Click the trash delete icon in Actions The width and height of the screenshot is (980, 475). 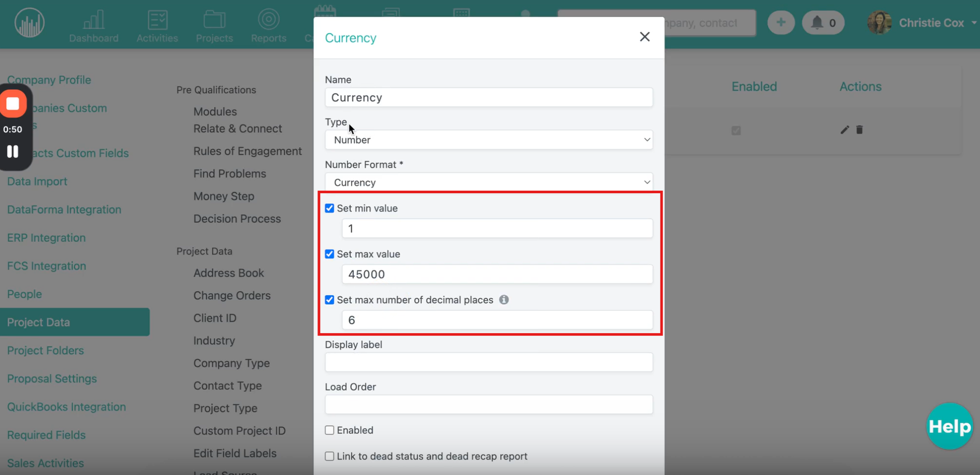[x=859, y=130]
